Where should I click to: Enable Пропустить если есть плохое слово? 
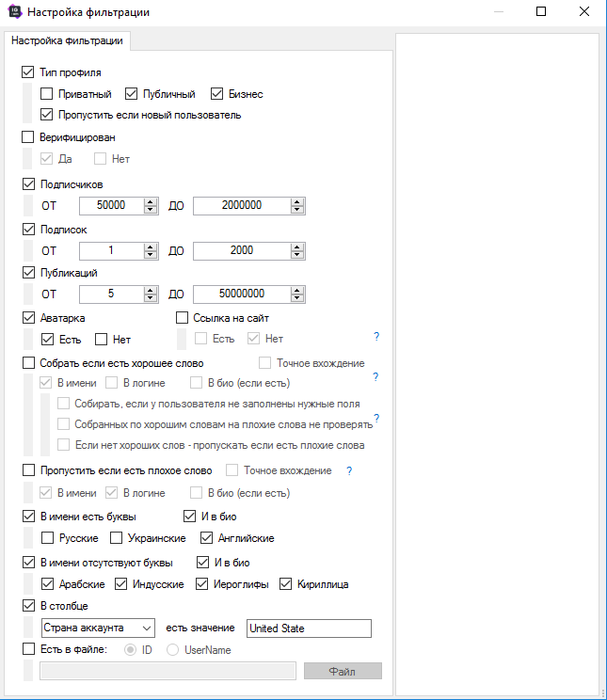[28, 470]
